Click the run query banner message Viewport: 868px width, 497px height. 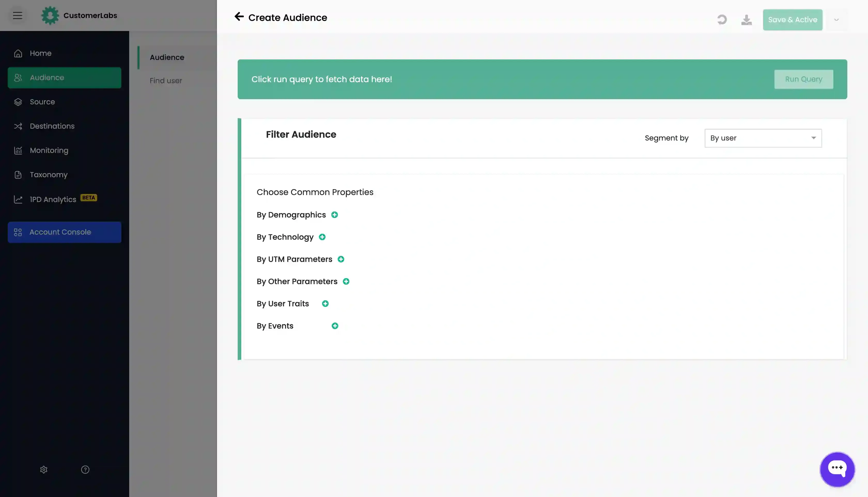[322, 79]
